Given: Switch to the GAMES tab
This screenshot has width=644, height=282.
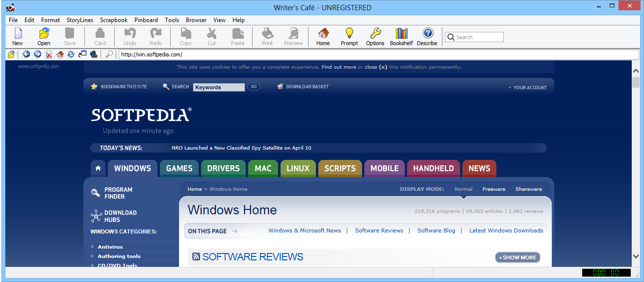Looking at the screenshot, I should [179, 168].
